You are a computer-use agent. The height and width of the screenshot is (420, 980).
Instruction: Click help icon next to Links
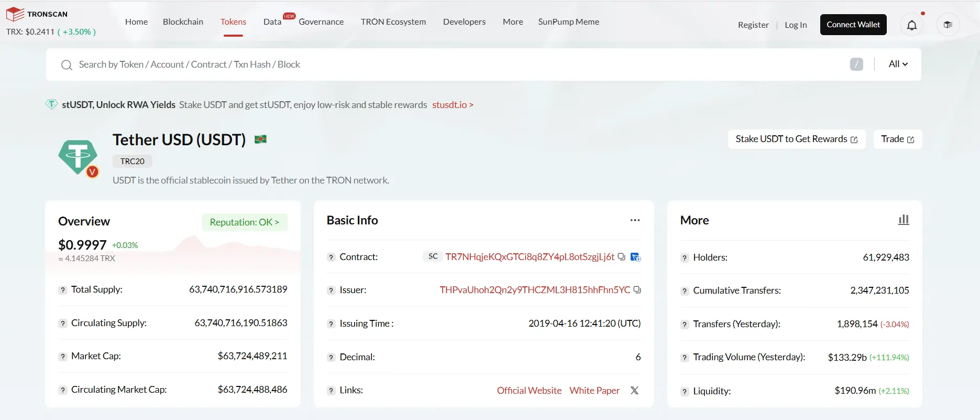331,391
